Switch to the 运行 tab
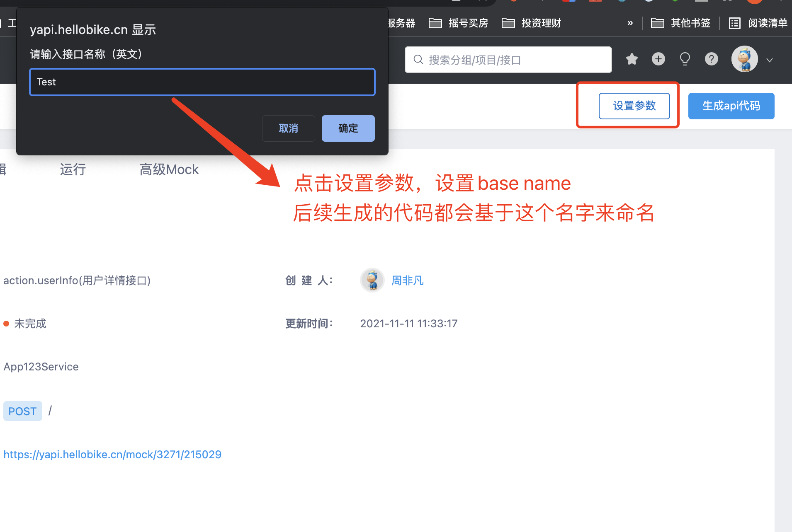This screenshot has height=532, width=792. [73, 169]
